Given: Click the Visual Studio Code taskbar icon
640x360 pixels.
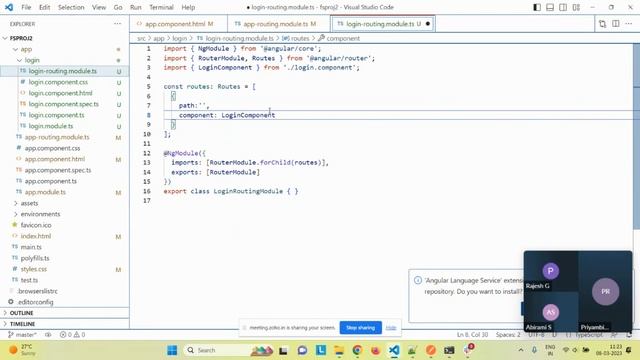Looking at the screenshot, I should pyautogui.click(x=394, y=350).
